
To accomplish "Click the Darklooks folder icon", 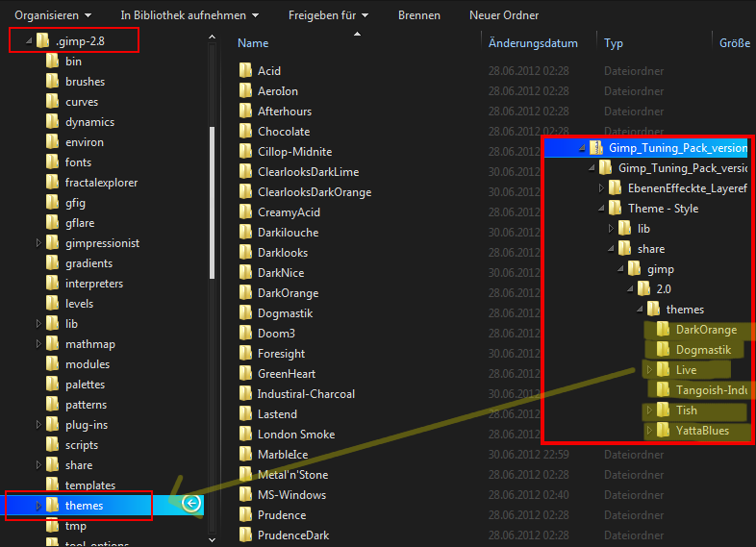I will [245, 253].
